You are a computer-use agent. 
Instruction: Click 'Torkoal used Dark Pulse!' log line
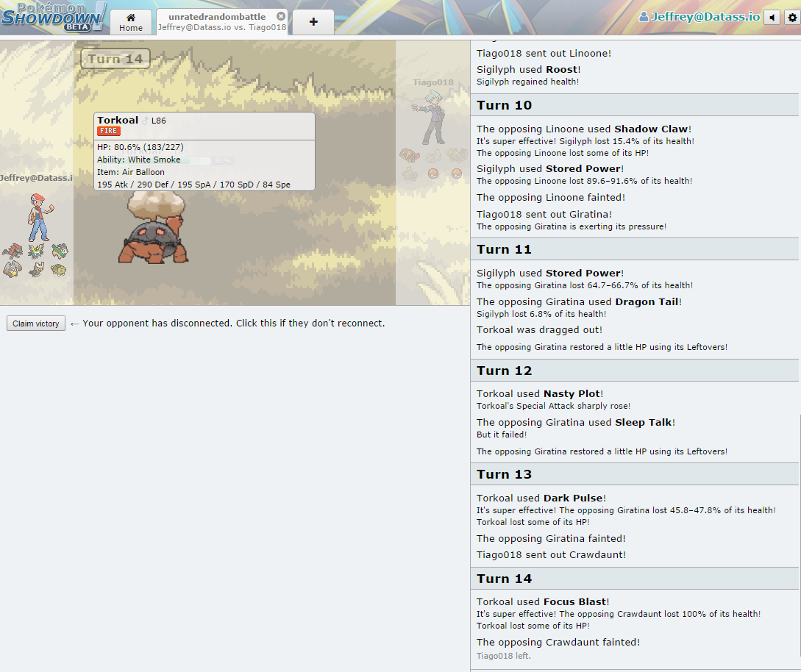tap(541, 498)
